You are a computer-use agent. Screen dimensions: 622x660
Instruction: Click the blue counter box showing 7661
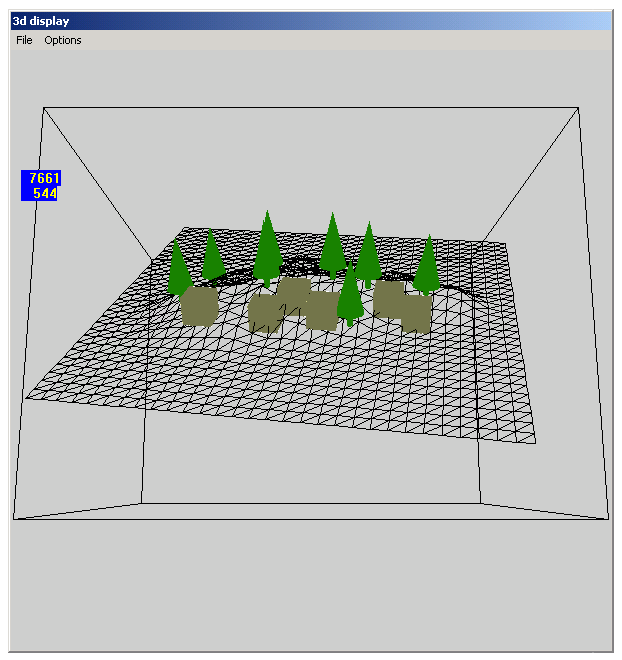41,178
